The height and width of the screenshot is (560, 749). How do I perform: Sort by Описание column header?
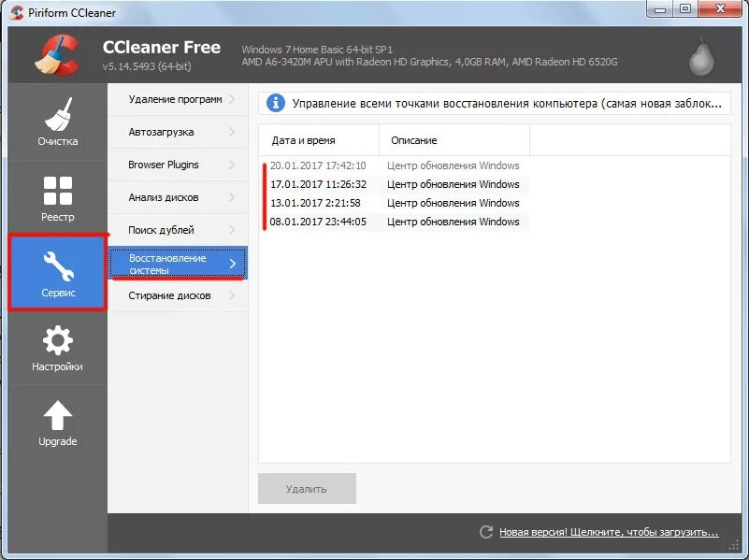point(454,140)
